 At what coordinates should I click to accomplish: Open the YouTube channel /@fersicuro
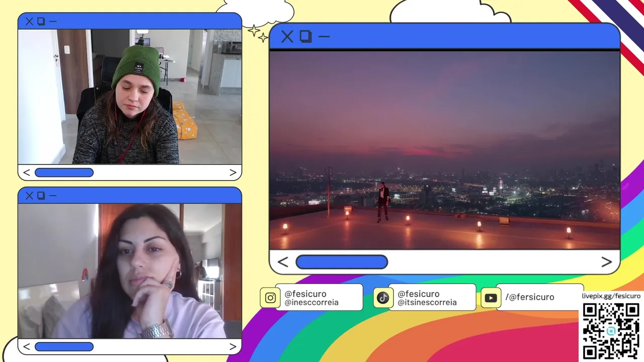point(530,297)
